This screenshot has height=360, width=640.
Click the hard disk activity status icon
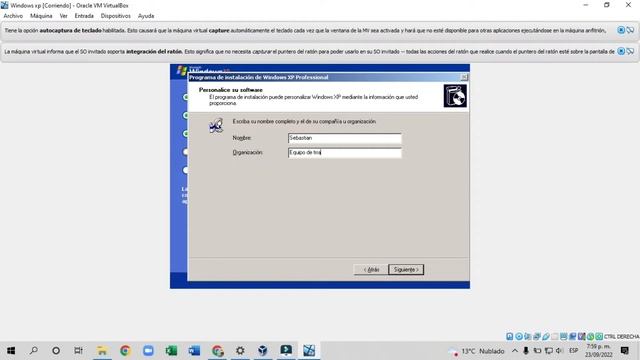click(x=510, y=336)
